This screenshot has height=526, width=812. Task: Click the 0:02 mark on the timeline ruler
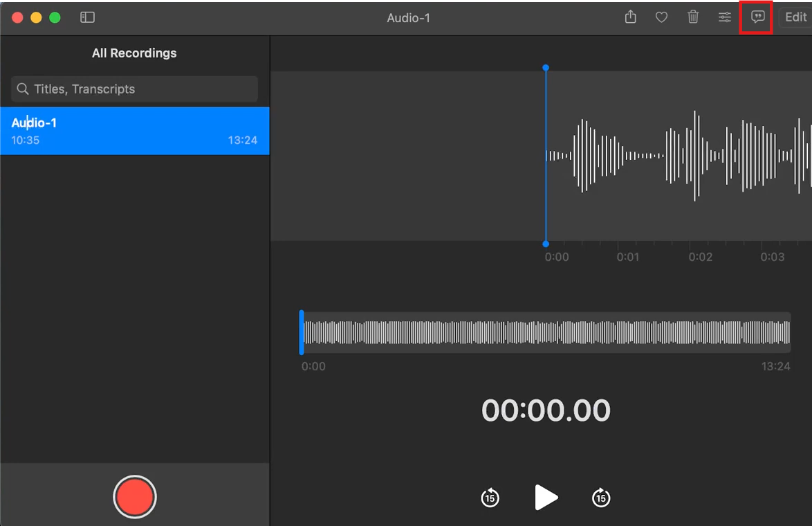pyautogui.click(x=700, y=257)
